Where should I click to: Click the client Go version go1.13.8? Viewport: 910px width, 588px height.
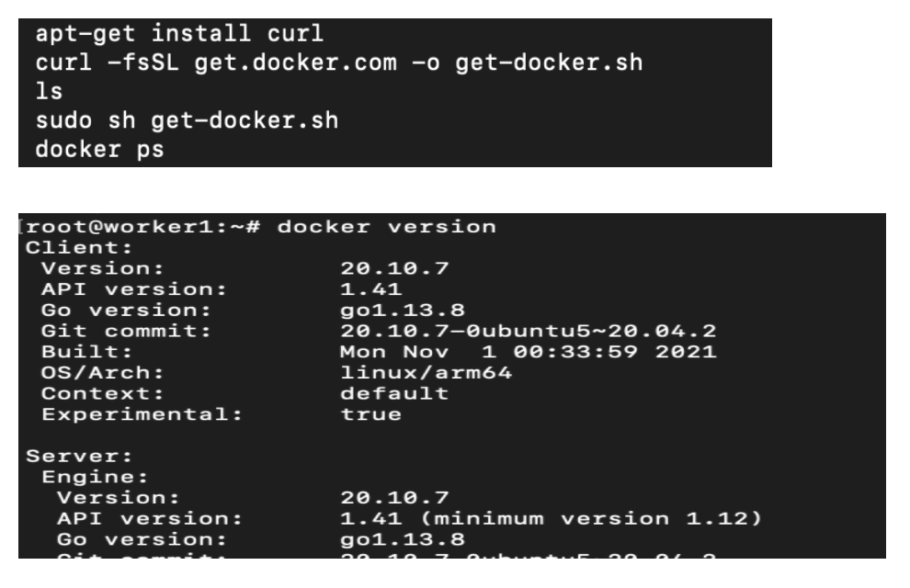point(403,311)
